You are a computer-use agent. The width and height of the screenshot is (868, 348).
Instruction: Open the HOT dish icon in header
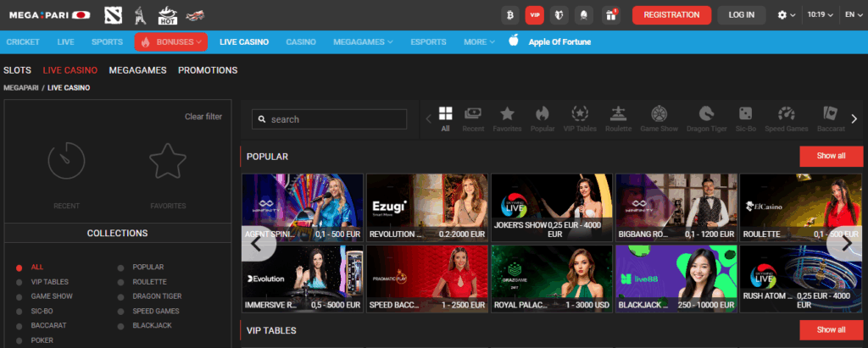coord(167,15)
